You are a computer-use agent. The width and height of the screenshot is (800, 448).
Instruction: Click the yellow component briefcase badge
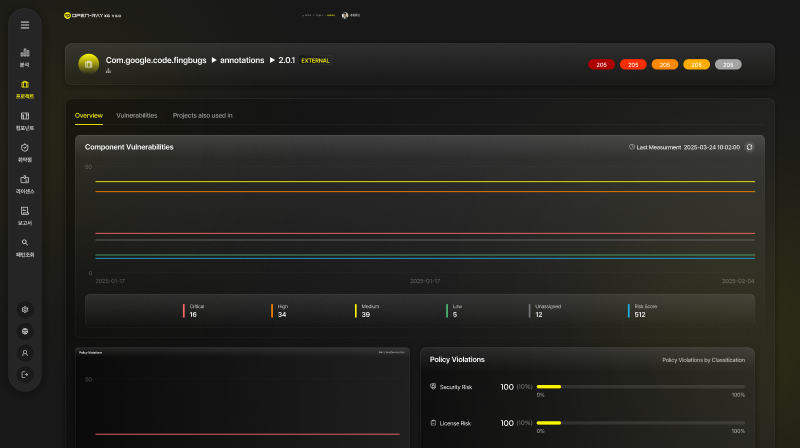(88, 64)
